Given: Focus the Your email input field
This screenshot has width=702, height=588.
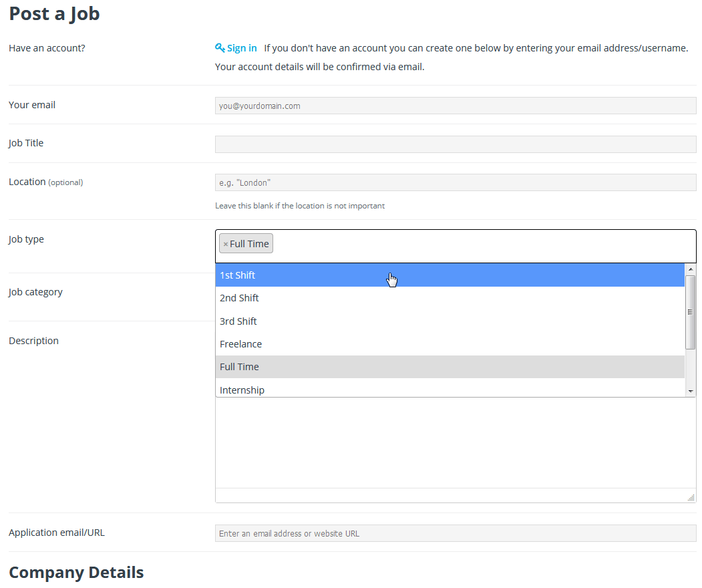Looking at the screenshot, I should click(x=456, y=106).
